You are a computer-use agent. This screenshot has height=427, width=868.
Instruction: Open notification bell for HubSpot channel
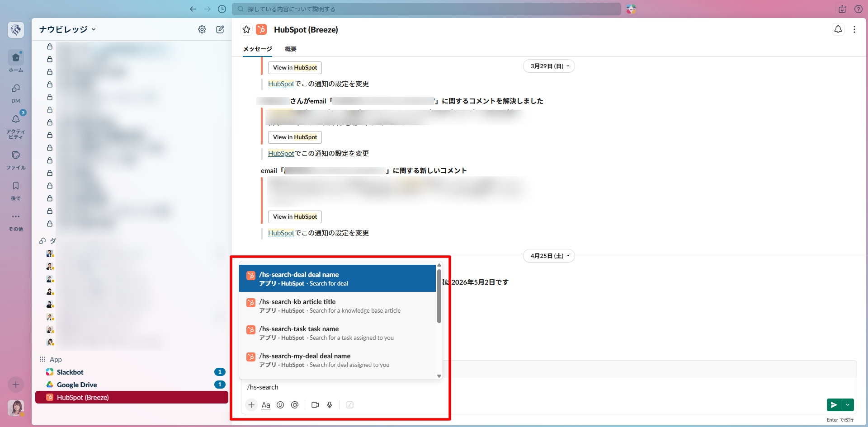pyautogui.click(x=838, y=29)
